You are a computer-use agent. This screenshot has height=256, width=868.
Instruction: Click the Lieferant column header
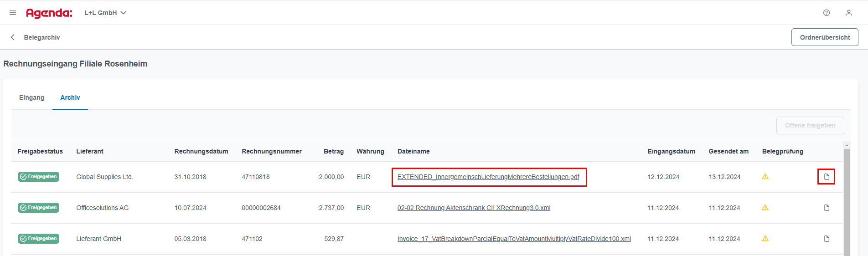pos(90,151)
